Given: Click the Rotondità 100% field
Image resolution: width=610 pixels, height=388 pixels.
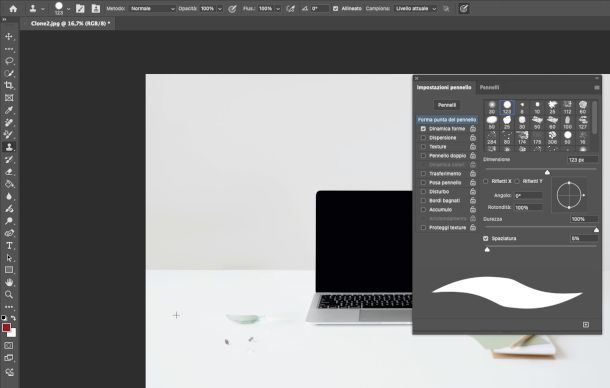Looking at the screenshot, I should point(528,207).
